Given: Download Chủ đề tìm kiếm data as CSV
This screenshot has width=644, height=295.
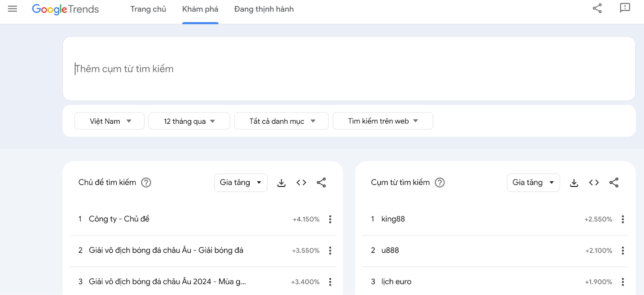Looking at the screenshot, I should 281,183.
